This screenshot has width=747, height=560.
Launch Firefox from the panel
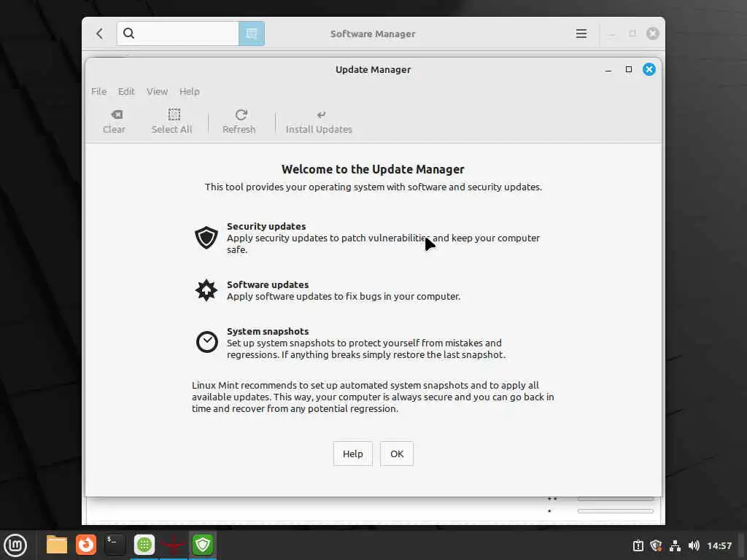point(86,545)
